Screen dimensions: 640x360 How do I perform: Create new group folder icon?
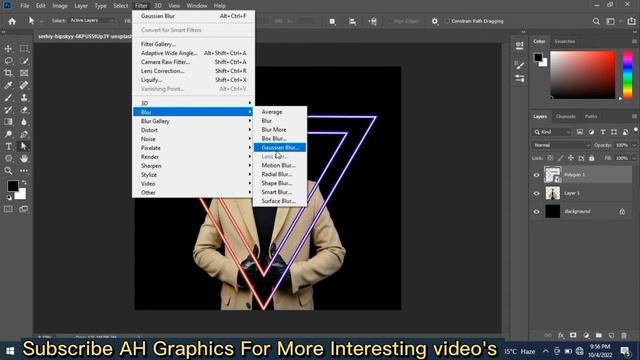[599, 335]
